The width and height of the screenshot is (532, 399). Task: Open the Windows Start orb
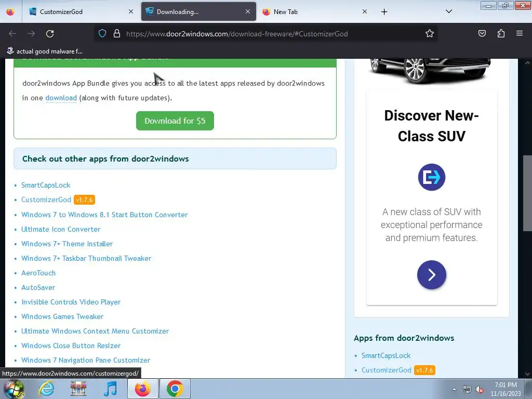point(14,389)
